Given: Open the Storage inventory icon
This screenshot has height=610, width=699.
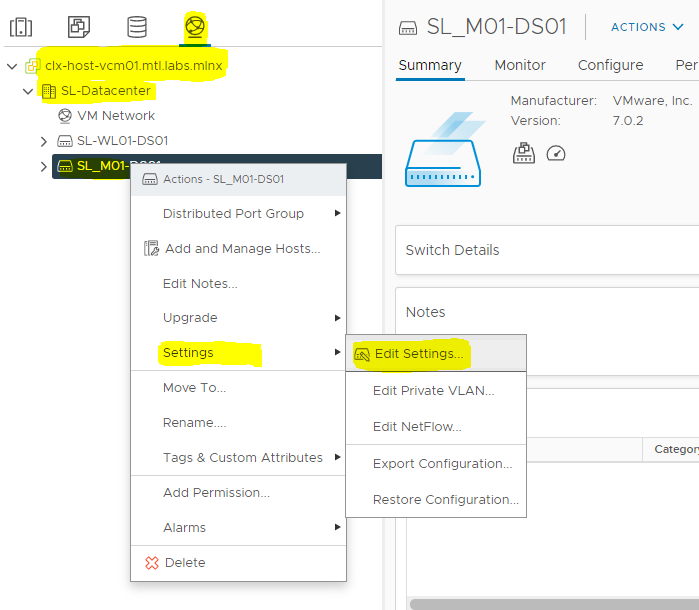Looking at the screenshot, I should click(x=137, y=27).
